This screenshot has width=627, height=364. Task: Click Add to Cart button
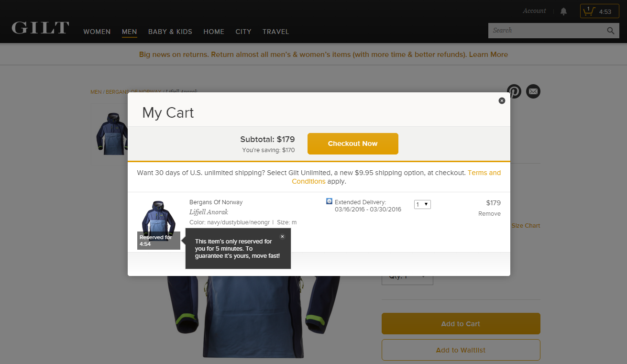[461, 324]
